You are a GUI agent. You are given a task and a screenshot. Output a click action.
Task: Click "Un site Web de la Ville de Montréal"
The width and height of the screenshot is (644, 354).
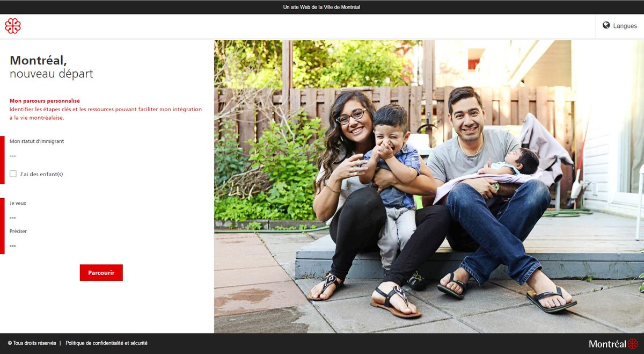pyautogui.click(x=321, y=7)
